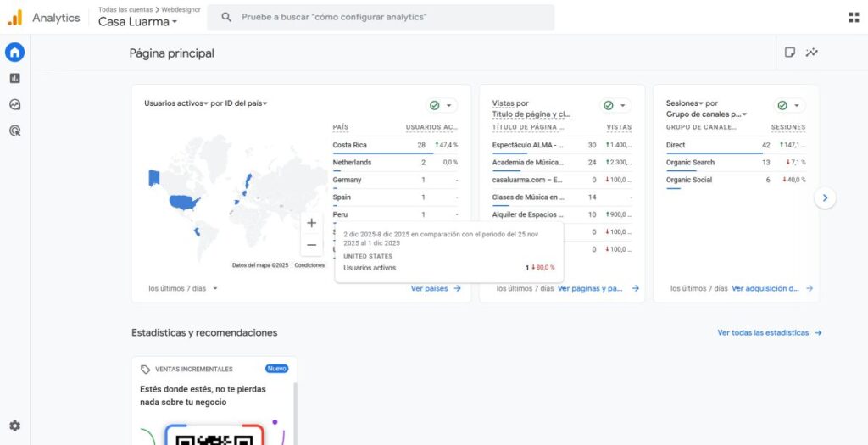This screenshot has height=445, width=868.
Task: Click the Google apps grid icon
Action: [x=853, y=17]
